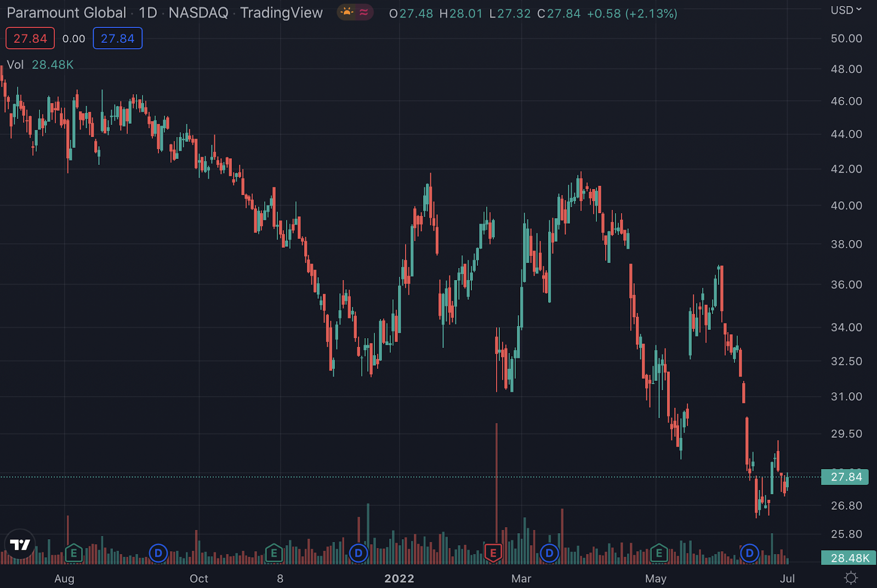The width and height of the screenshot is (877, 588).
Task: Click the 48.00 price axis label
Action: (846, 69)
